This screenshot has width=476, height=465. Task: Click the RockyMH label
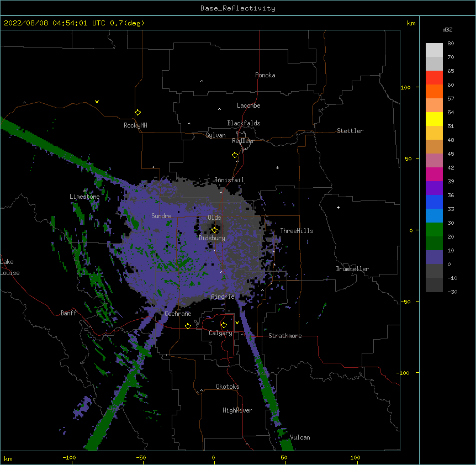click(135, 125)
